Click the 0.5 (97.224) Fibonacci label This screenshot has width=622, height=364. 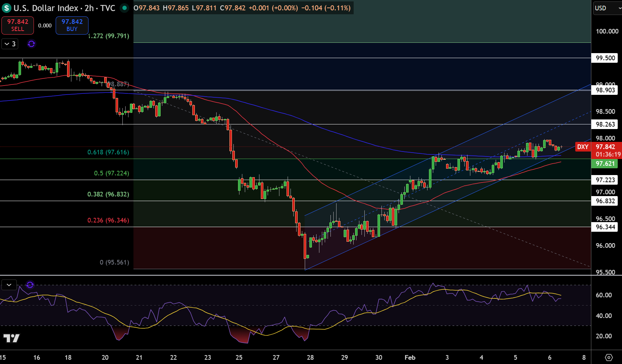pos(112,173)
